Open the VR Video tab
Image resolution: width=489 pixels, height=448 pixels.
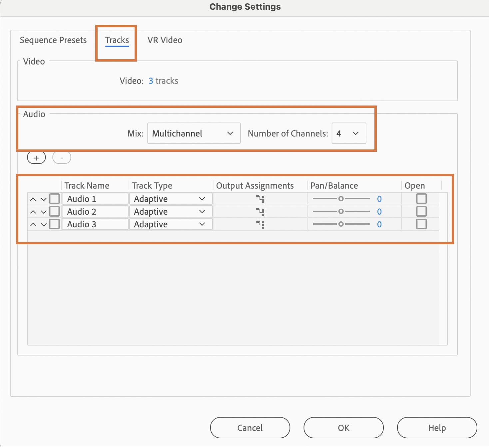pyautogui.click(x=165, y=40)
